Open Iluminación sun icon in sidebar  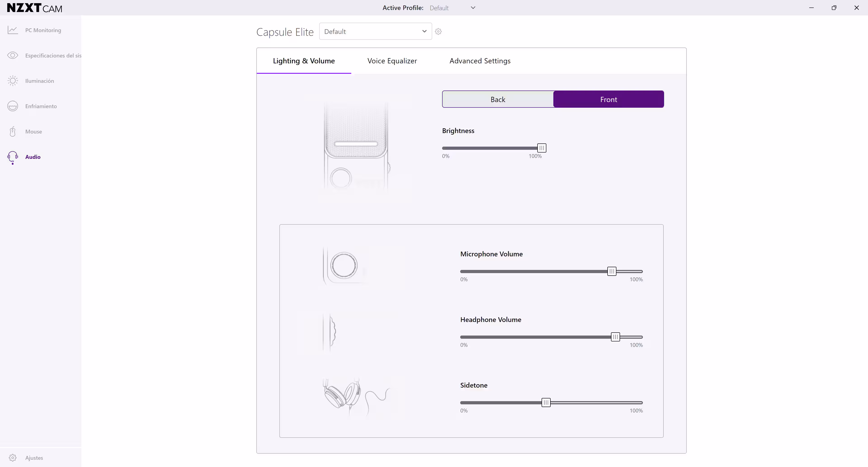[x=13, y=81]
